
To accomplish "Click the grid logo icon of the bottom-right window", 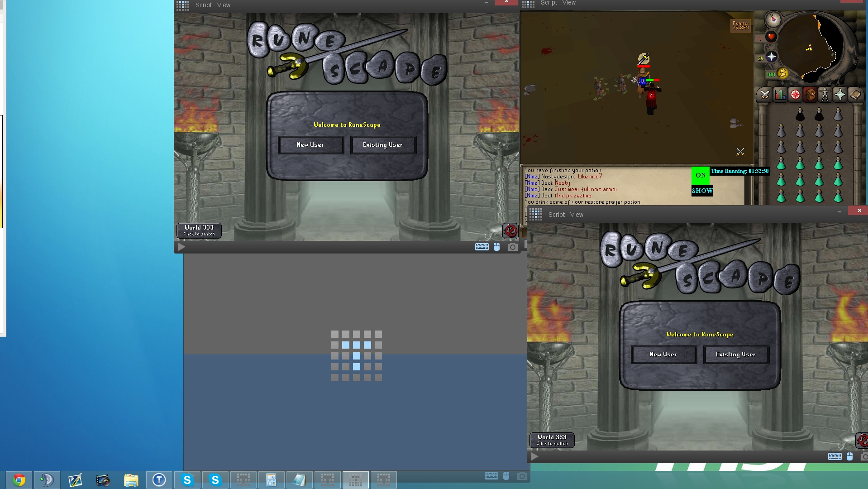I will click(x=536, y=214).
